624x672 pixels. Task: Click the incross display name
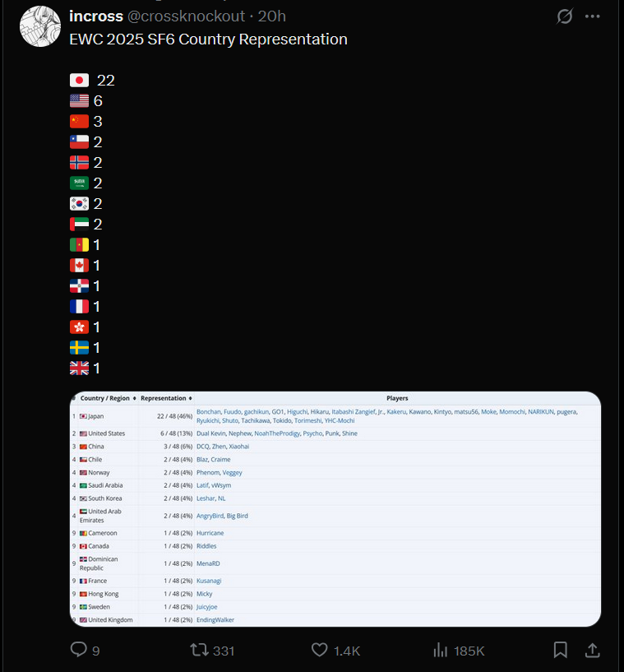95,16
